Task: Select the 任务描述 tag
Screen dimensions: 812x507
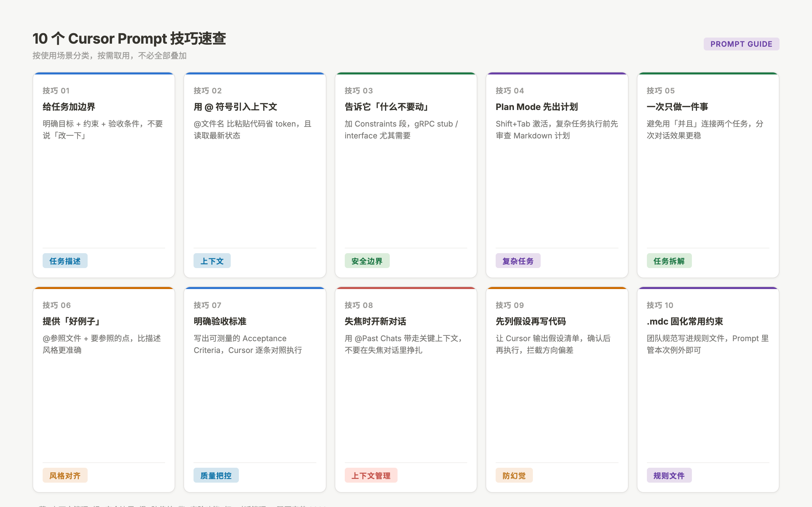Action: click(x=65, y=261)
